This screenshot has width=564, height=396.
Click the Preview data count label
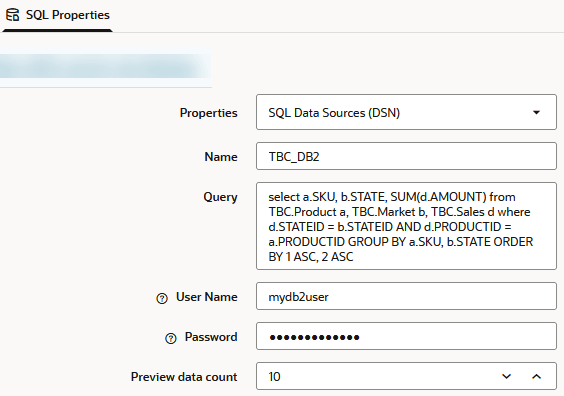tap(184, 377)
